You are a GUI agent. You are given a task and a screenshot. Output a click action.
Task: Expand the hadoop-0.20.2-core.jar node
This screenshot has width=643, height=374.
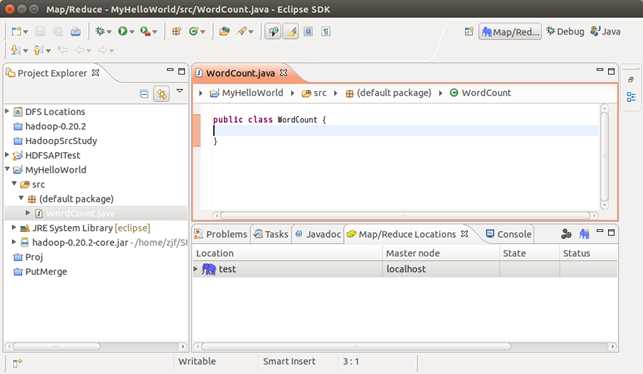click(14, 242)
